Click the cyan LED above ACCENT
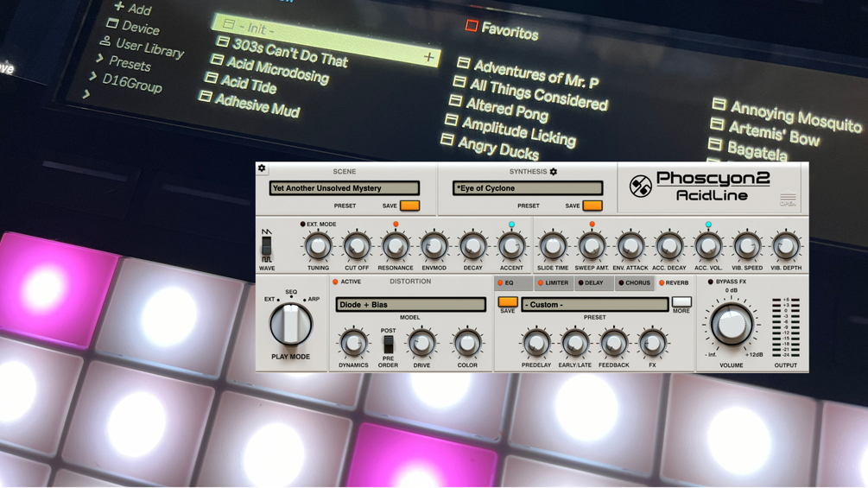Image resolution: width=868 pixels, height=488 pixels. click(x=511, y=224)
